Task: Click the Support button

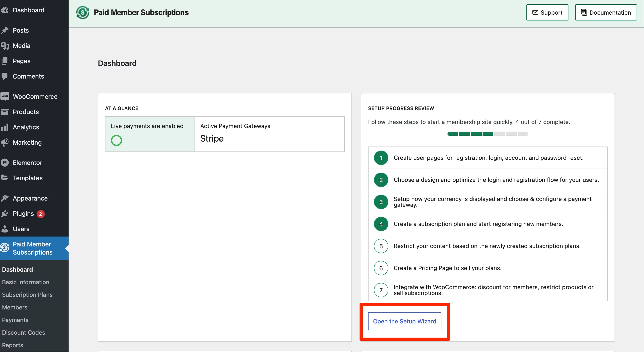Action: point(547,12)
